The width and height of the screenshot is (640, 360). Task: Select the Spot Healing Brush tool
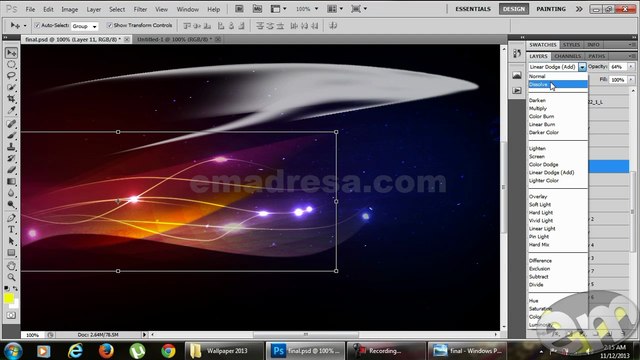click(11, 124)
